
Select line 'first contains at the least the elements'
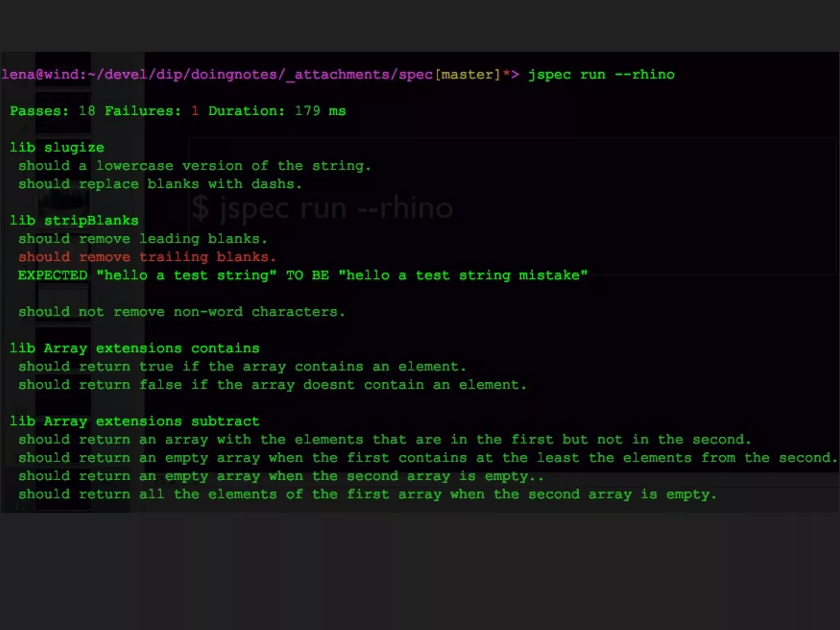pos(428,458)
